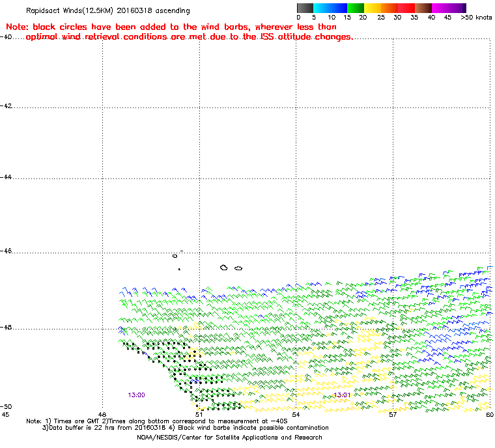Viewport: 495px width, 448px height.
Task: Click the '3)Data buffer is 22 hrs' footer line
Action: (186, 428)
